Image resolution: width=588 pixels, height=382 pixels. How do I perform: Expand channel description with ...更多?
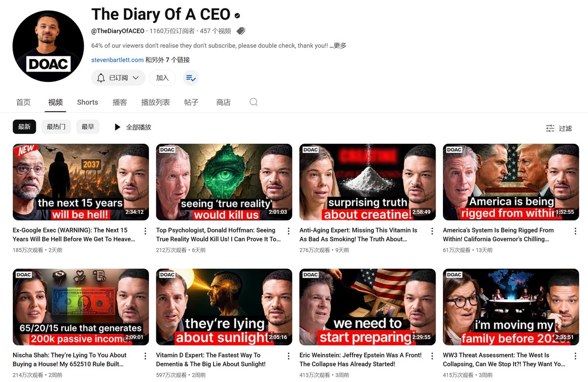[338, 46]
